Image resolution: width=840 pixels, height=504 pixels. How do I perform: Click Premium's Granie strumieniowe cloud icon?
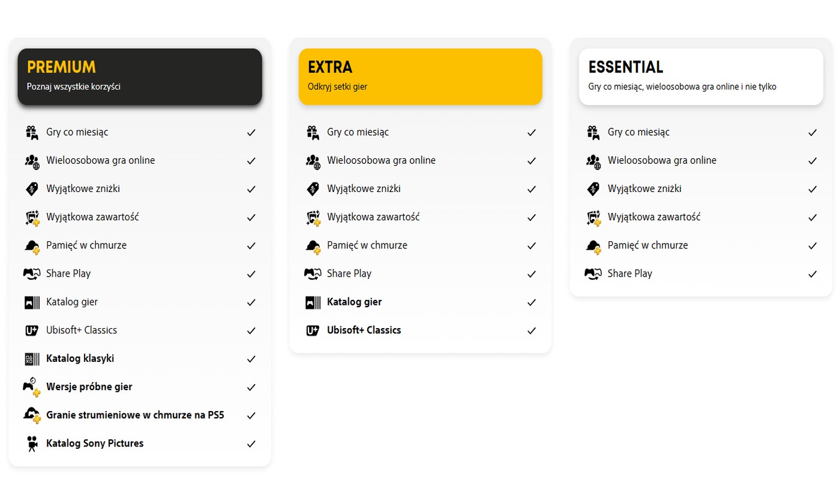(32, 415)
